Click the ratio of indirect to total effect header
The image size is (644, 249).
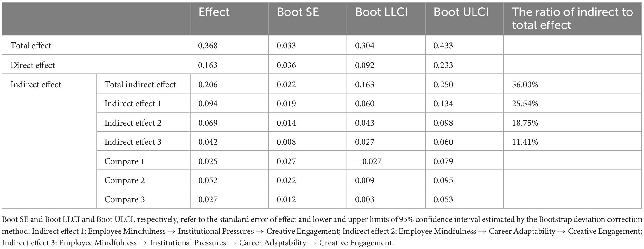pos(572,19)
